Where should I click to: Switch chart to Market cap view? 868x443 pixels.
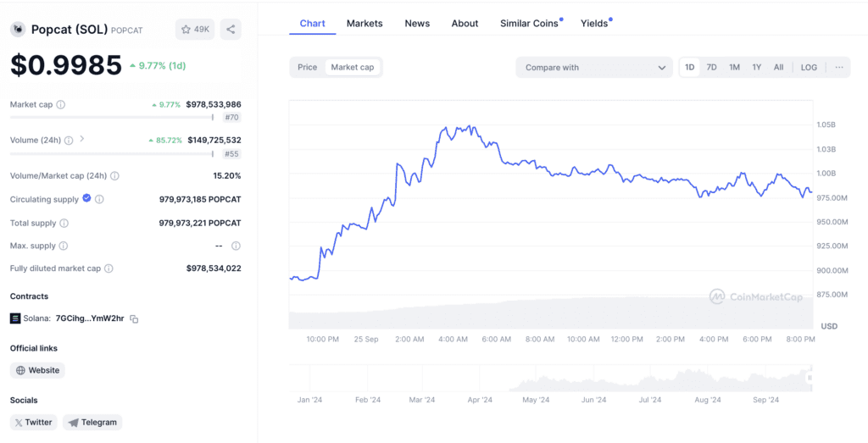[x=353, y=68]
